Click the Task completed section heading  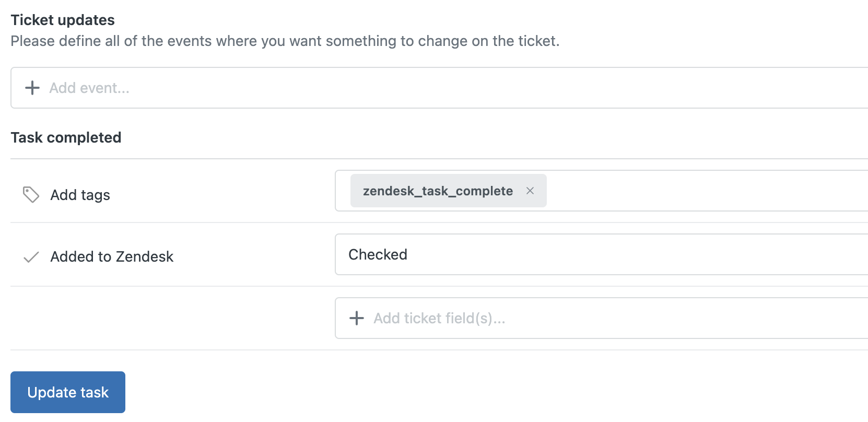pos(66,137)
